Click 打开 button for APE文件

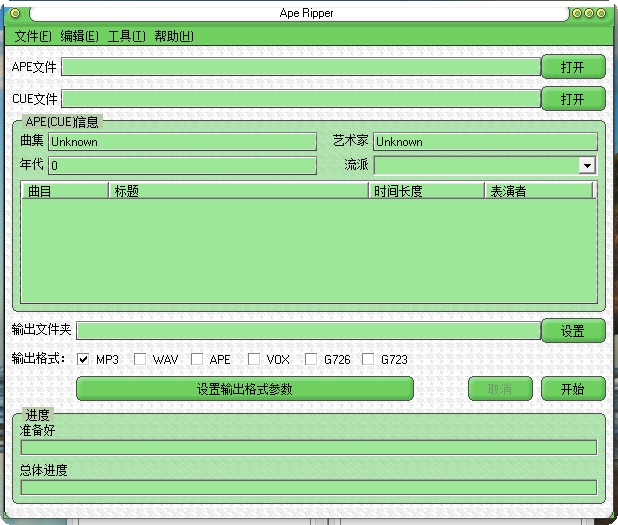click(x=573, y=67)
